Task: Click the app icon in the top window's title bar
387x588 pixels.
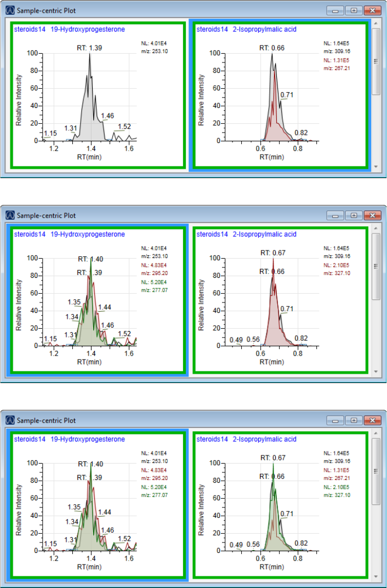Action: click(x=10, y=10)
